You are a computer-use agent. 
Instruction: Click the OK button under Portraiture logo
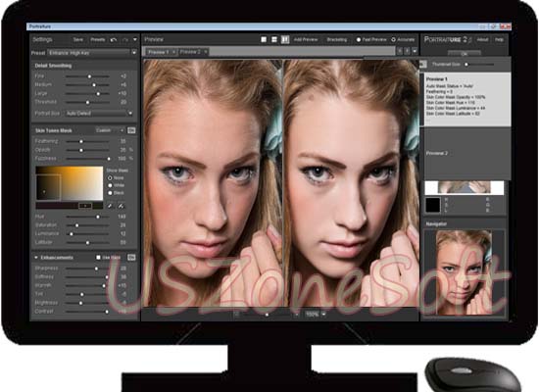[x=465, y=54]
